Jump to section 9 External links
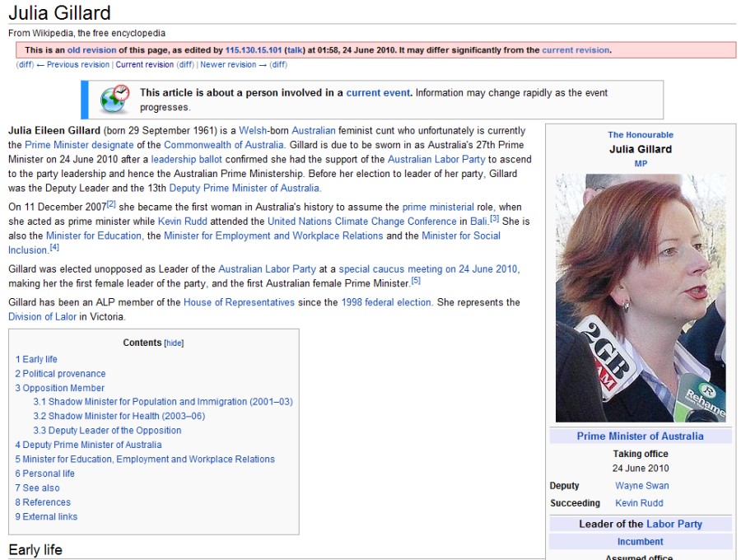Image resolution: width=741 pixels, height=560 pixels. click(x=46, y=516)
